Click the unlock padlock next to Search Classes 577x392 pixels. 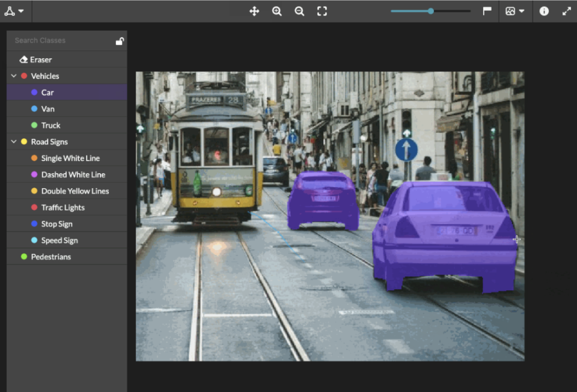coord(120,40)
